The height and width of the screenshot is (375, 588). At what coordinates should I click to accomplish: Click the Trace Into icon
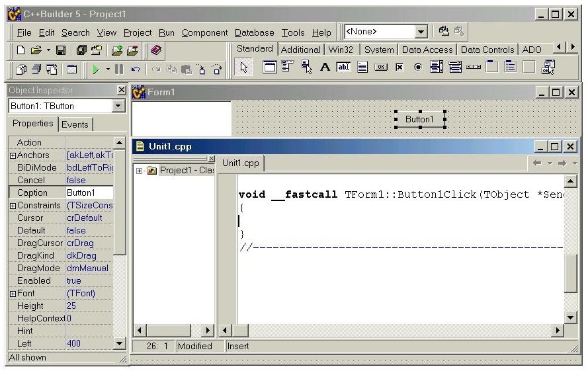point(202,69)
